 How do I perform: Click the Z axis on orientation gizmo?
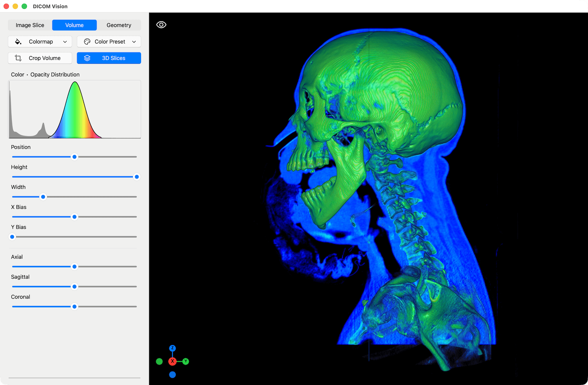point(172,348)
